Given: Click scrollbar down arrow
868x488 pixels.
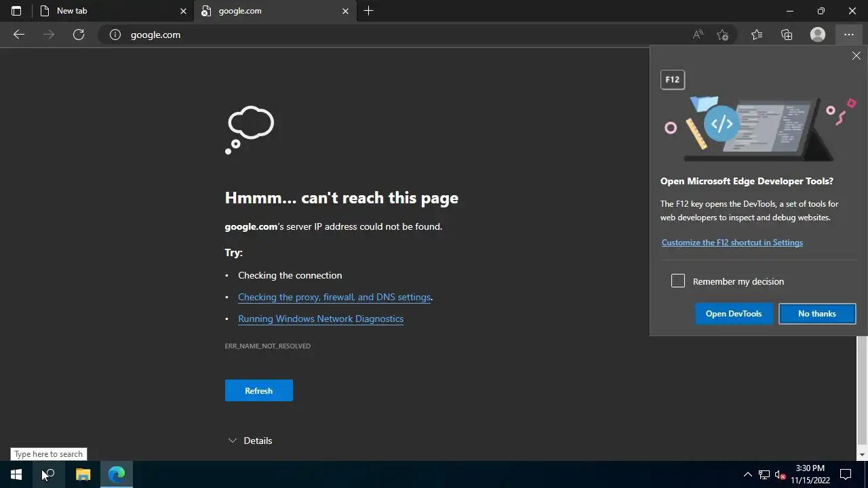Looking at the screenshot, I should (863, 455).
